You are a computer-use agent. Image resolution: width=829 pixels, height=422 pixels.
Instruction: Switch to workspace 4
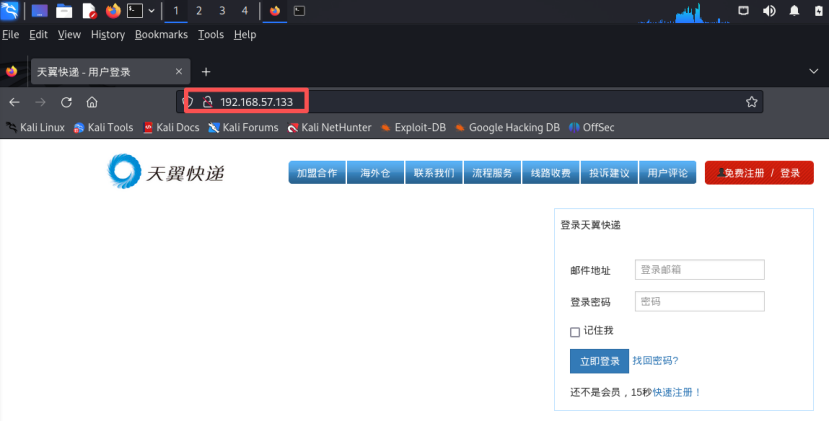(x=245, y=11)
